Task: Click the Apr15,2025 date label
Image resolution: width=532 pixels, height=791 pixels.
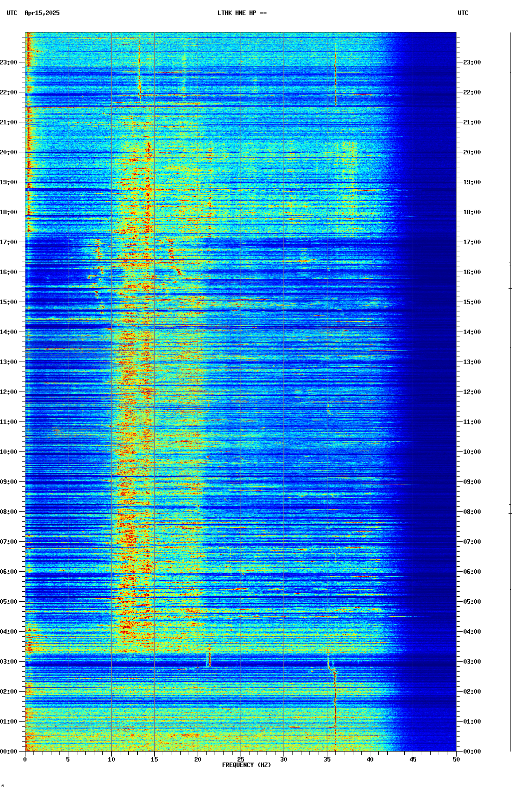Action: click(42, 13)
